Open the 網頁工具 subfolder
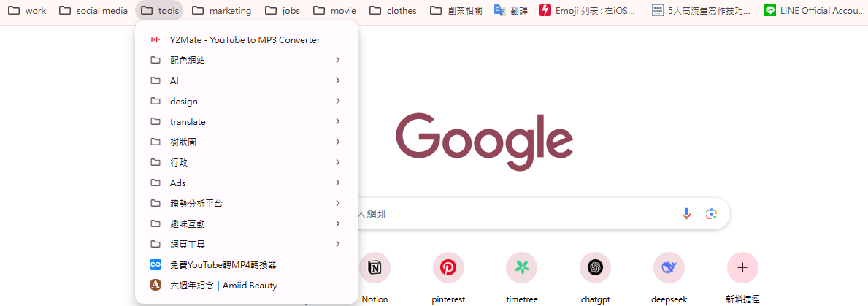The height and width of the screenshot is (306, 868). 247,244
